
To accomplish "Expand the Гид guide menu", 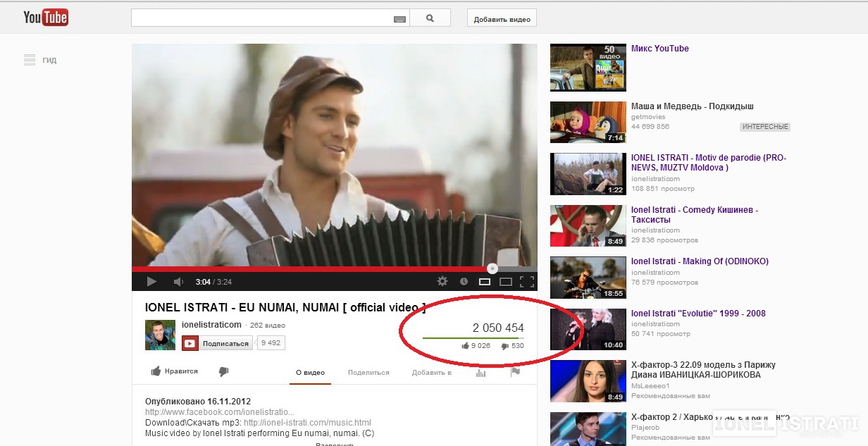I will 39,60.
